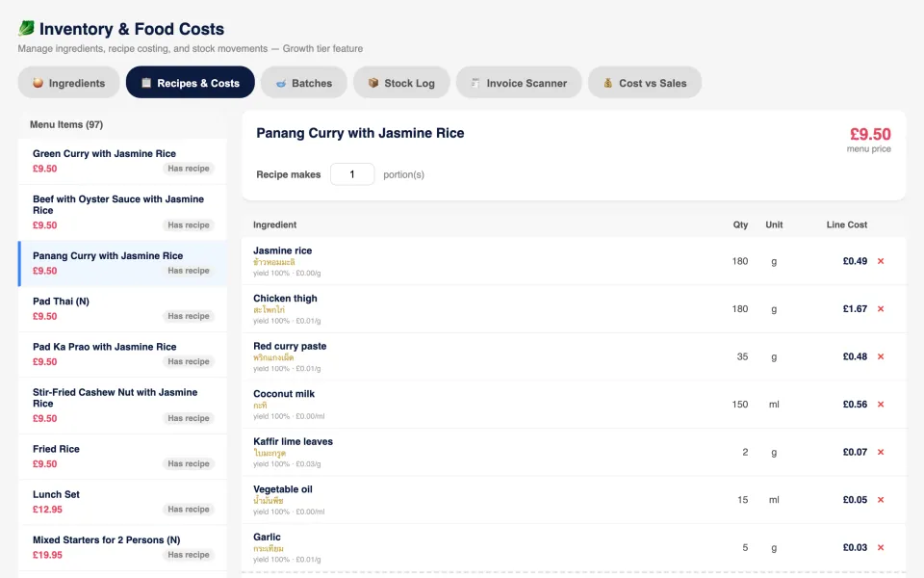Image resolution: width=924 pixels, height=578 pixels.
Task: Click the clipboard icon on Recipes & Costs
Action: pyautogui.click(x=146, y=83)
